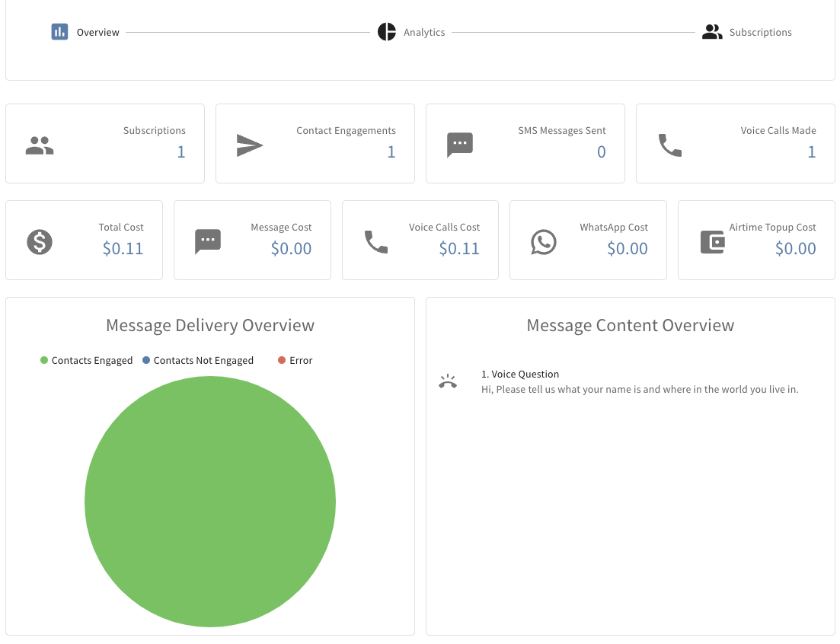The height and width of the screenshot is (644, 840).
Task: Switch to the Analytics tab
Action: pyautogui.click(x=424, y=33)
